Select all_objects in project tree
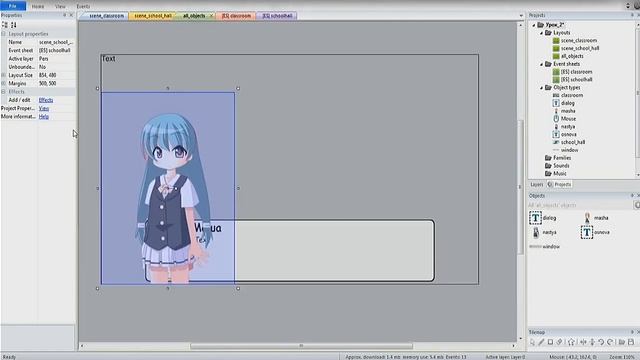This screenshot has width=640, height=360. point(568,56)
